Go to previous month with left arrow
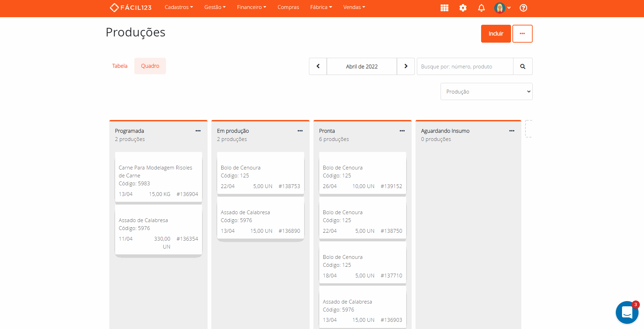The width and height of the screenshot is (644, 329). tap(318, 66)
